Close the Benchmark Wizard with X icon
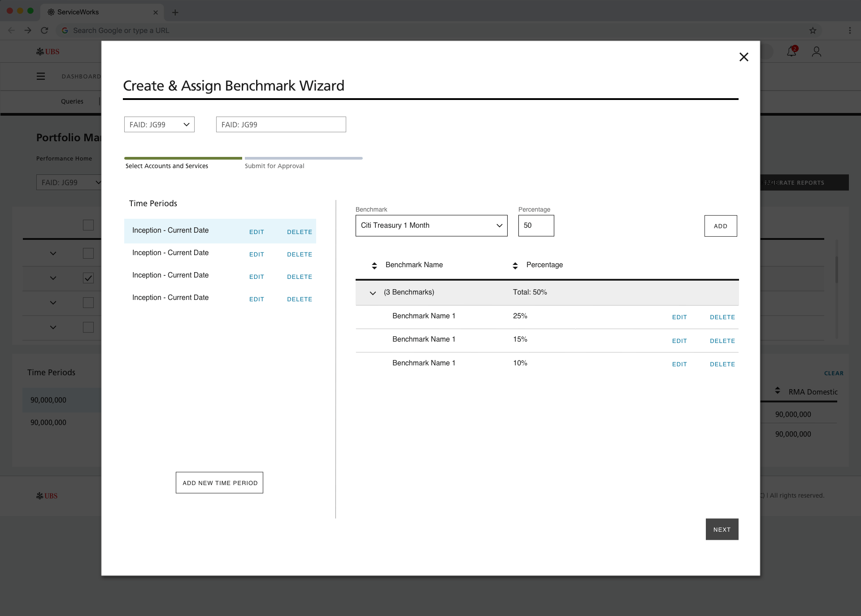Screen dimensions: 861x616 pyautogui.click(x=744, y=57)
